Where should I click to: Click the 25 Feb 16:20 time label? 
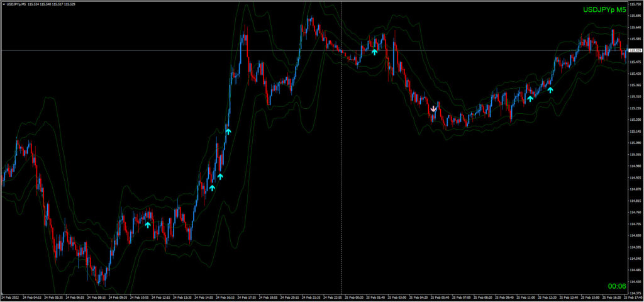coord(610,298)
